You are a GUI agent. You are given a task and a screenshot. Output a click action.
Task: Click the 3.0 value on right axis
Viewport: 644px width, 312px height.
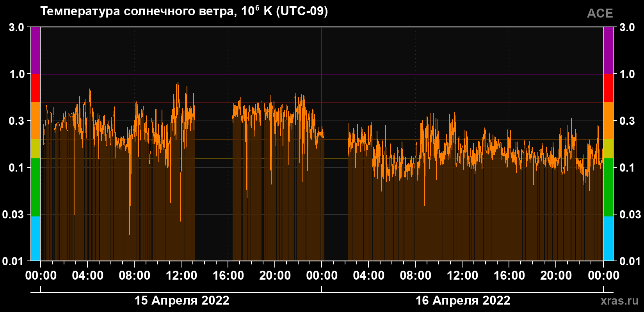coord(627,27)
